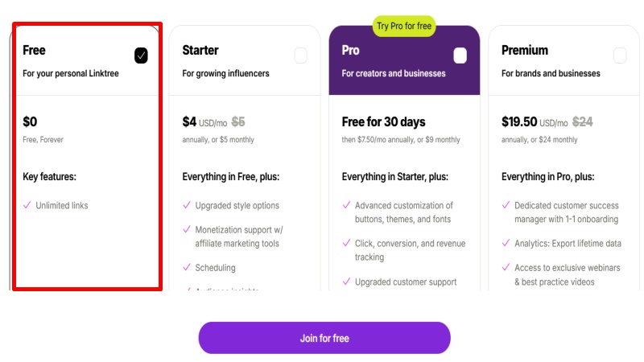Click checkmark beside Analytics export feature

click(x=506, y=244)
